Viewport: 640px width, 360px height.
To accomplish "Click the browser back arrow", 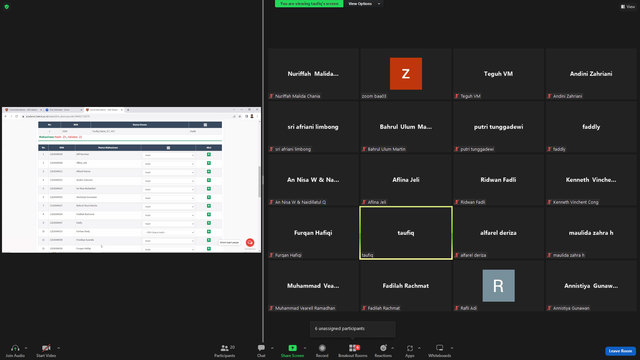I will [x=6, y=116].
